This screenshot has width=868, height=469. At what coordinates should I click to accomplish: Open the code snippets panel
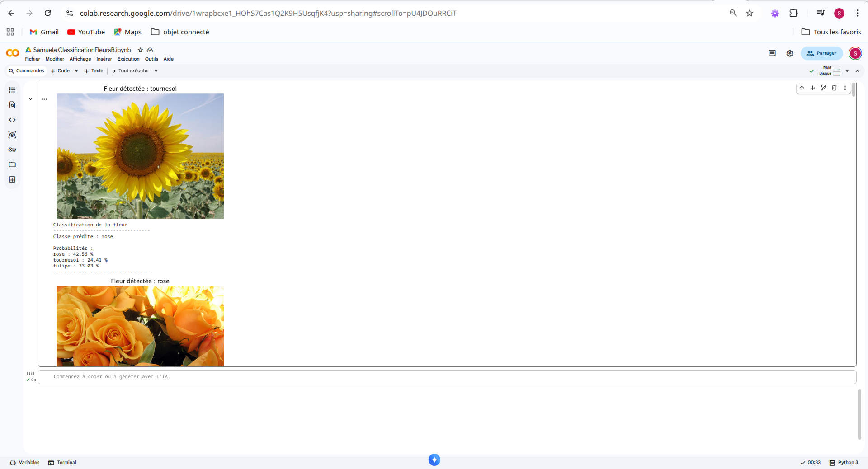pyautogui.click(x=12, y=120)
